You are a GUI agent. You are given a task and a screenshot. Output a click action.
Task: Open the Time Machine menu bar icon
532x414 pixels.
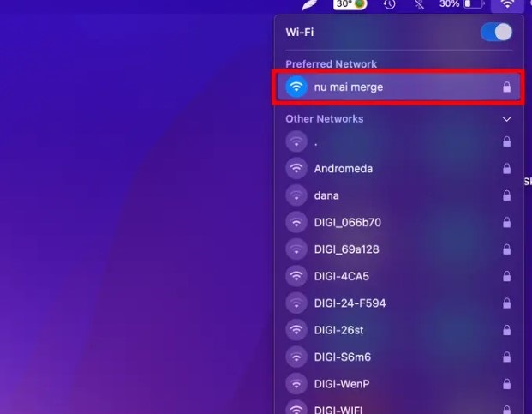point(389,4)
